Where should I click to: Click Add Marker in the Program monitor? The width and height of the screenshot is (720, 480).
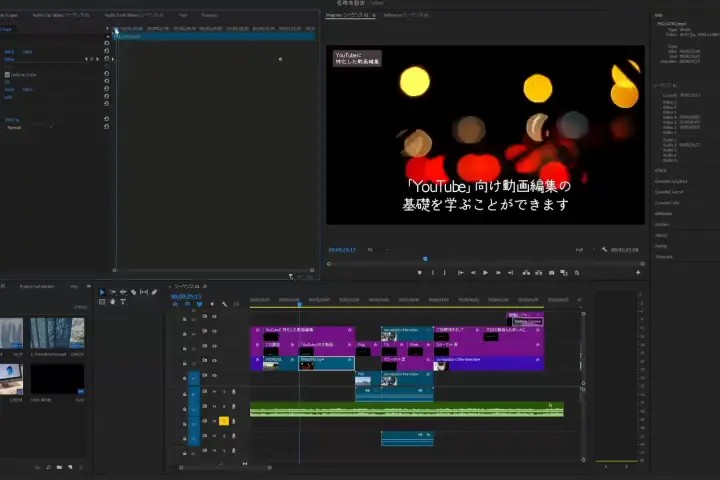[420, 273]
